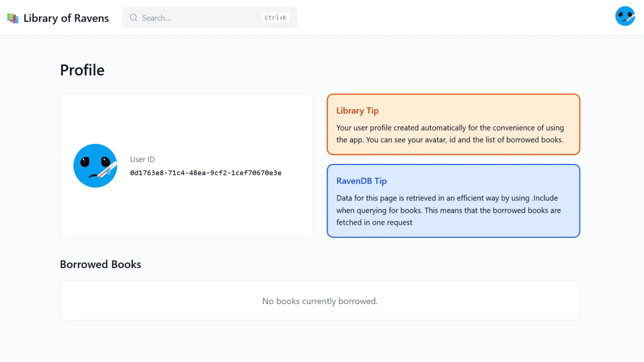Go to home via Library of Ravens title
This screenshot has height=362, width=644.
pyautogui.click(x=66, y=18)
